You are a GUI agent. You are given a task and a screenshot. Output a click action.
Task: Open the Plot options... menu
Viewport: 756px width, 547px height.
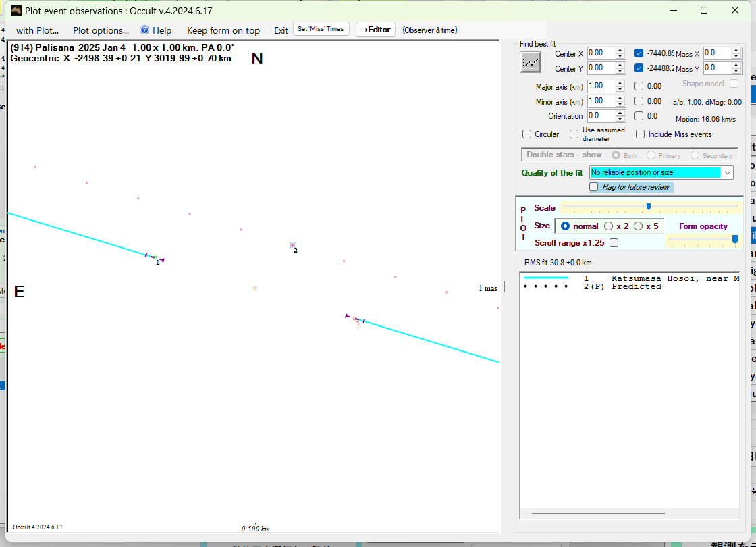101,30
